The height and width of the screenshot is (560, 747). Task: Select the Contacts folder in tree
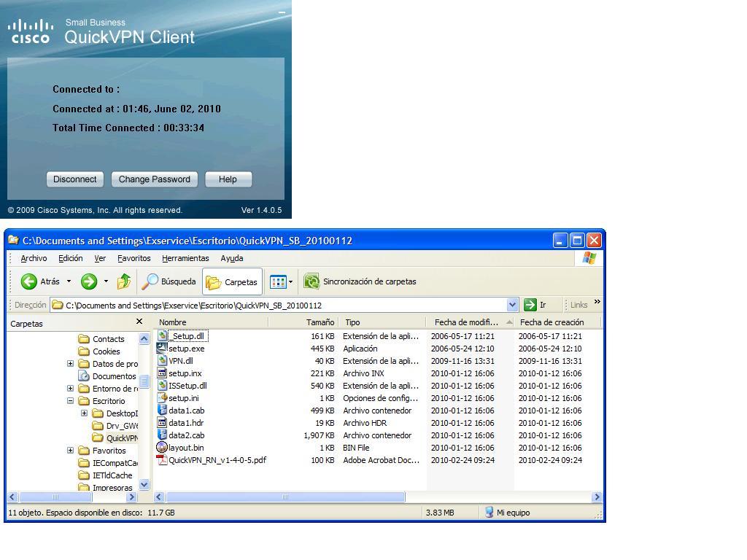pos(101,339)
